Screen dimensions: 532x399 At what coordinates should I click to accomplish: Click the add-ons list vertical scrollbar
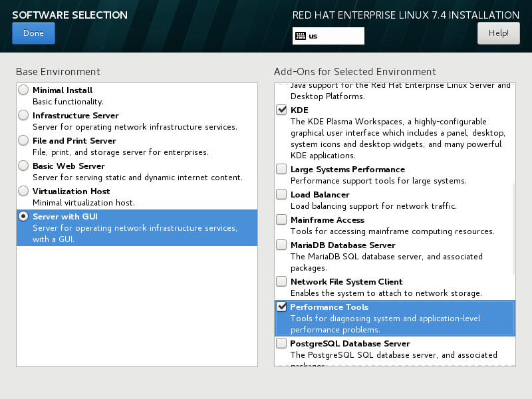point(513,229)
